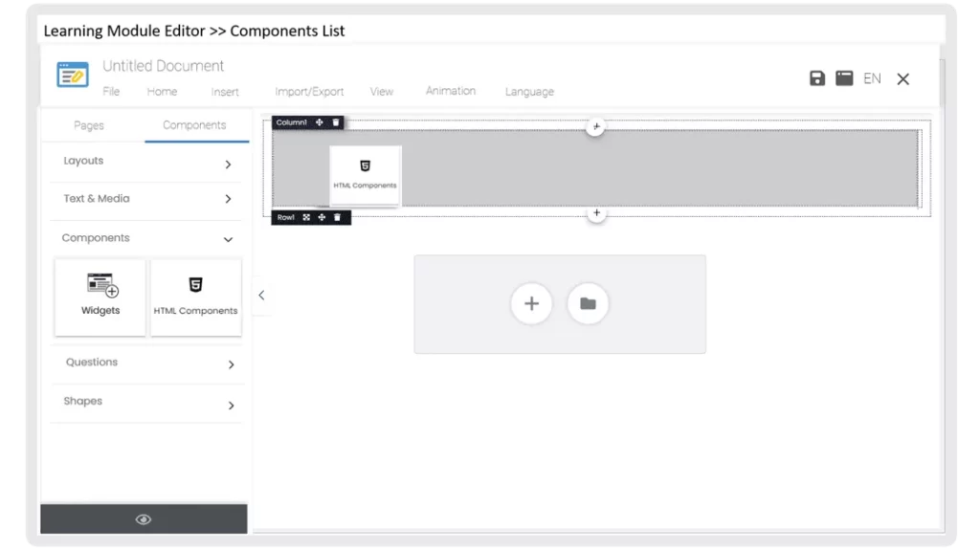Click the Row1 move handle icon

click(322, 217)
